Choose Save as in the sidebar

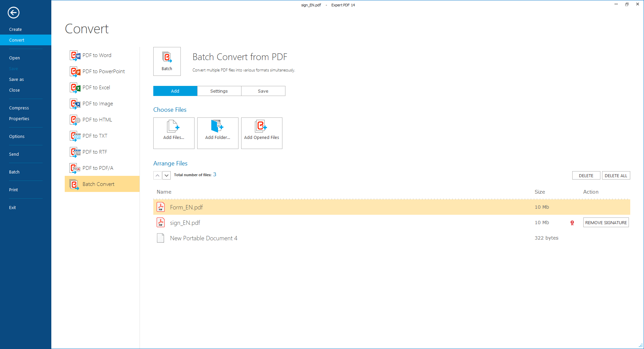point(16,80)
